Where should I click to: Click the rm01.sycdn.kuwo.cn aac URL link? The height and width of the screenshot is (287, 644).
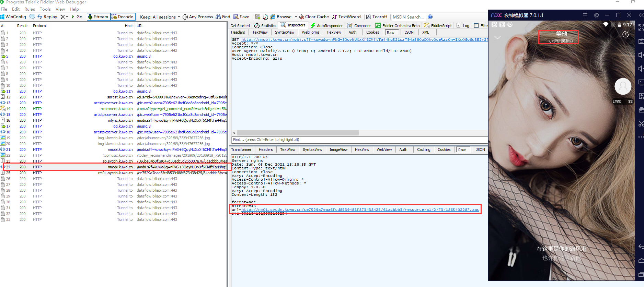pos(360,210)
